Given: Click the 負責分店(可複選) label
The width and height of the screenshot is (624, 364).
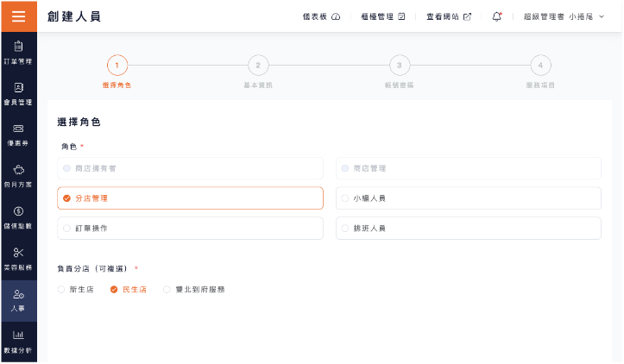Looking at the screenshot, I should click(x=92, y=268).
